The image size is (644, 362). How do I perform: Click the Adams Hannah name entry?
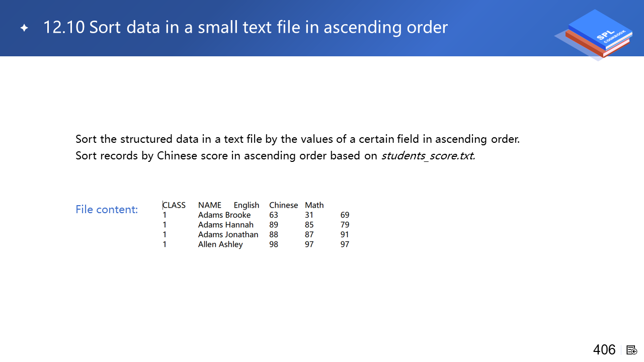pyautogui.click(x=226, y=225)
